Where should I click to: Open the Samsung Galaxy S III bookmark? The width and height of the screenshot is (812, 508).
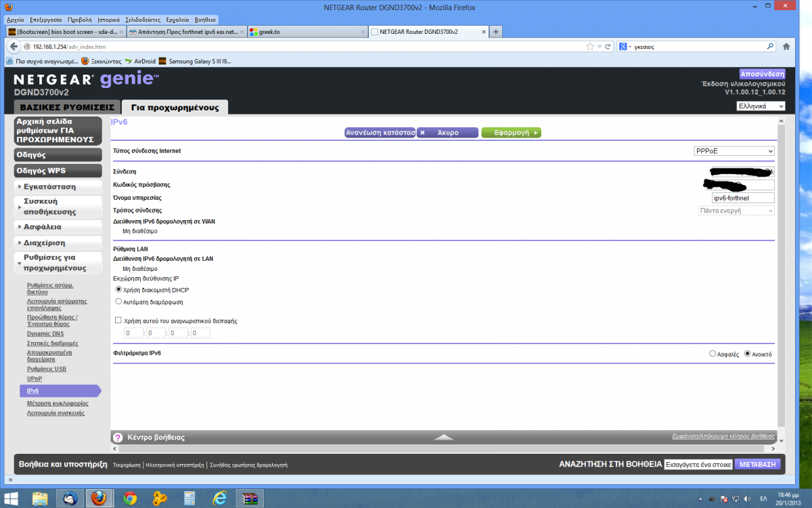tap(195, 61)
